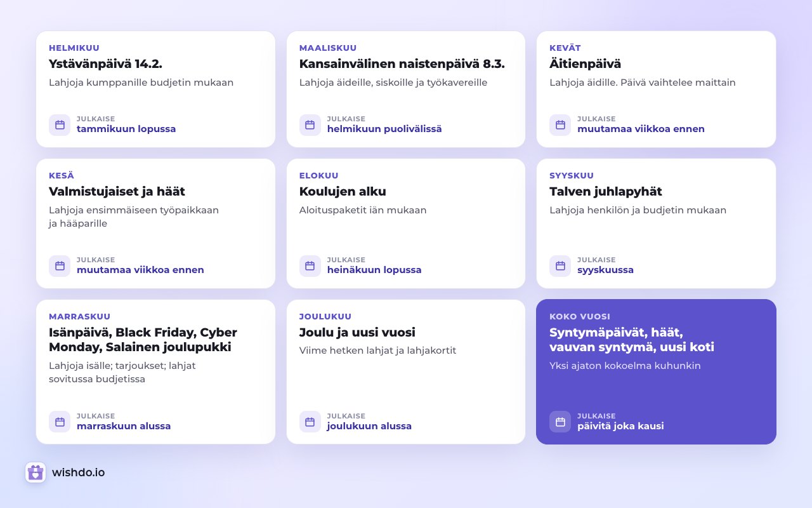
Task: Click the SYYSKUU month label
Action: [x=572, y=176]
